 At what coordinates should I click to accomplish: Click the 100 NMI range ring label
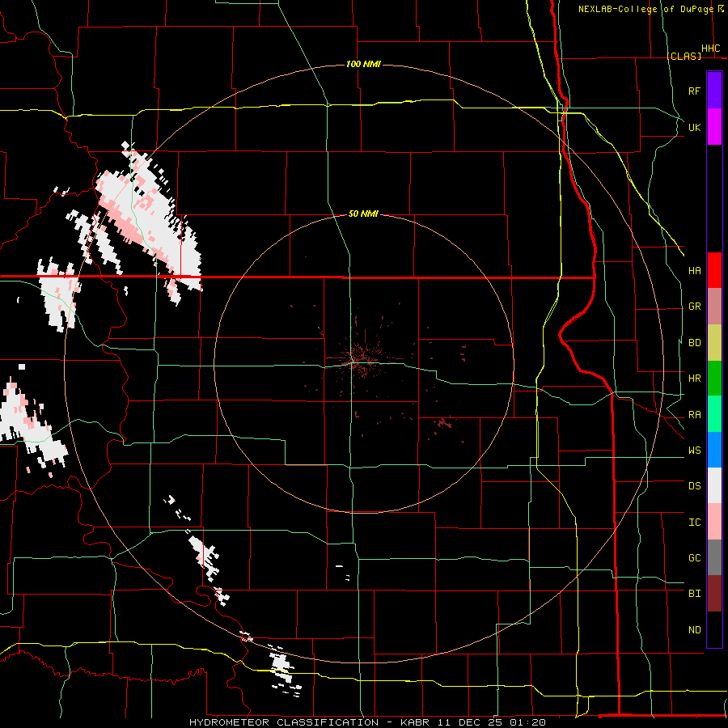click(363, 64)
